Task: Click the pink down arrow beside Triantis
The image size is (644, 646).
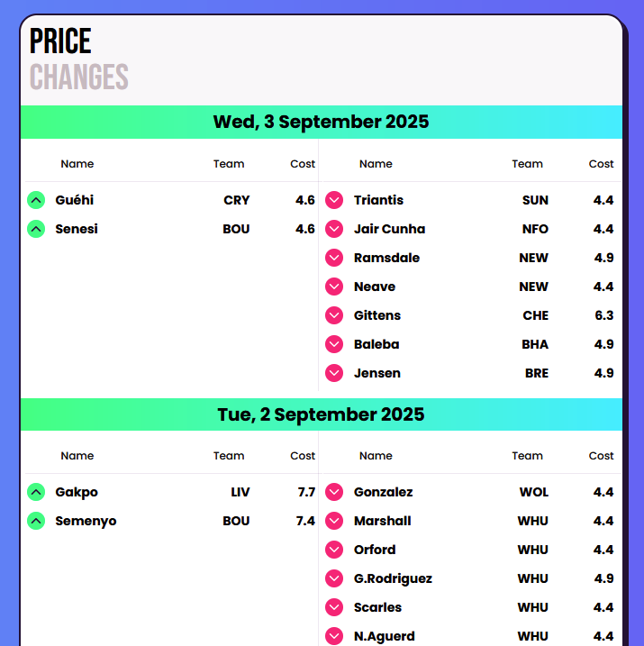Action: pos(334,200)
